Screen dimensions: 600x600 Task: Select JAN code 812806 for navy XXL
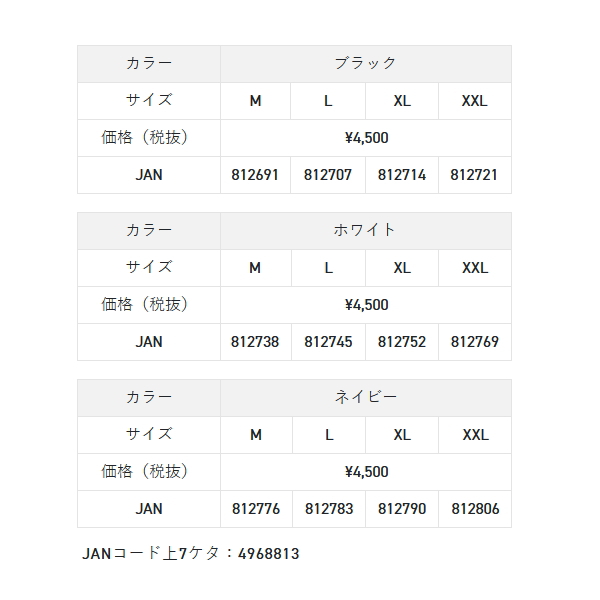475,509
